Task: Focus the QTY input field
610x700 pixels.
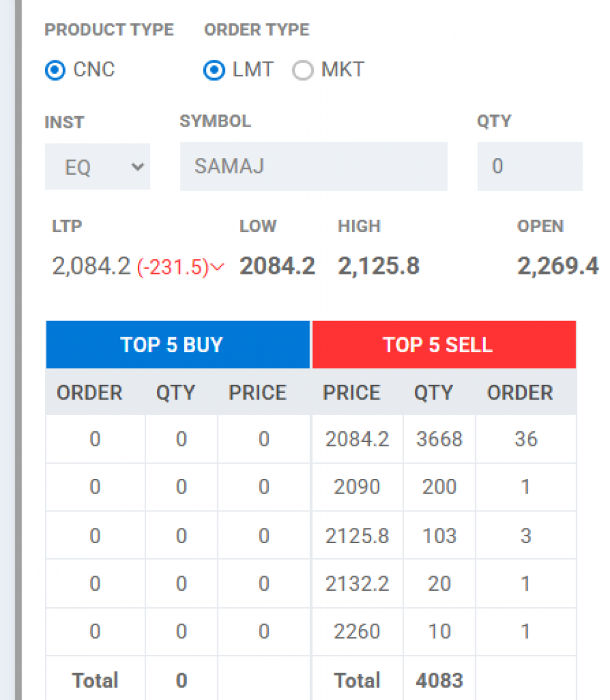Action: 529,166
